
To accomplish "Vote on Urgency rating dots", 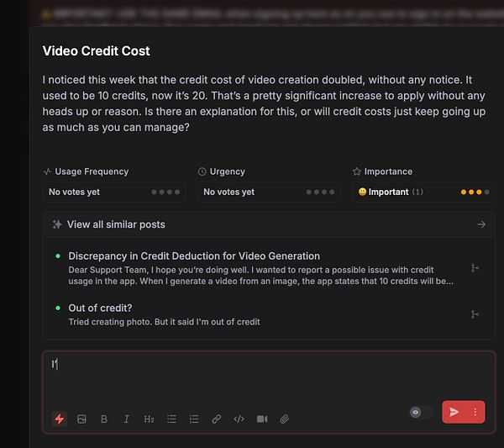I will (320, 192).
